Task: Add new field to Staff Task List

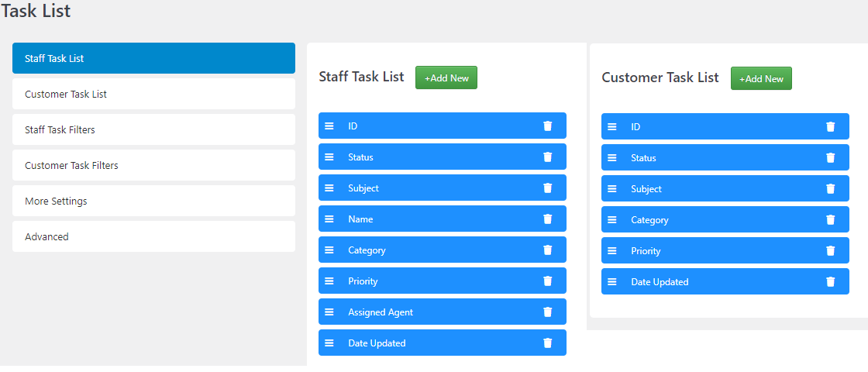Action: (446, 77)
